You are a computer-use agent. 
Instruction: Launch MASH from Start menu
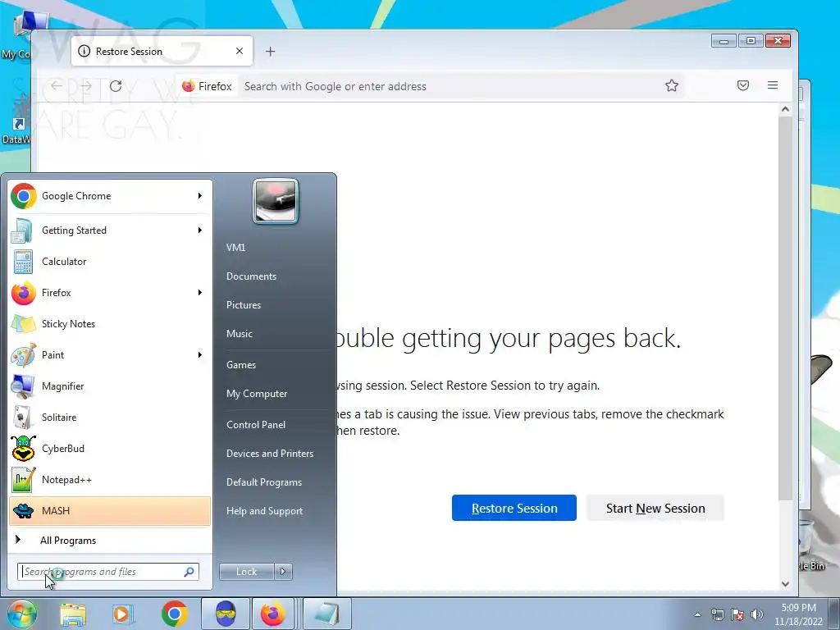click(110, 510)
